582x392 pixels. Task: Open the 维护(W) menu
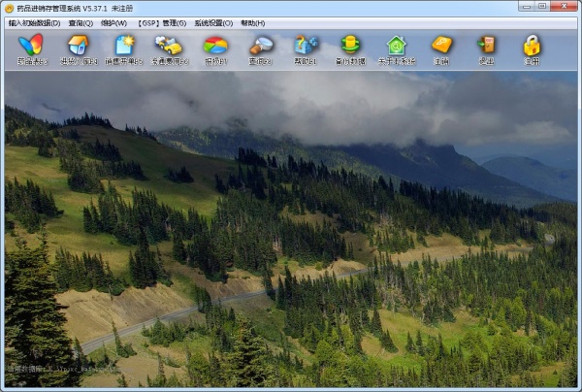pos(114,22)
